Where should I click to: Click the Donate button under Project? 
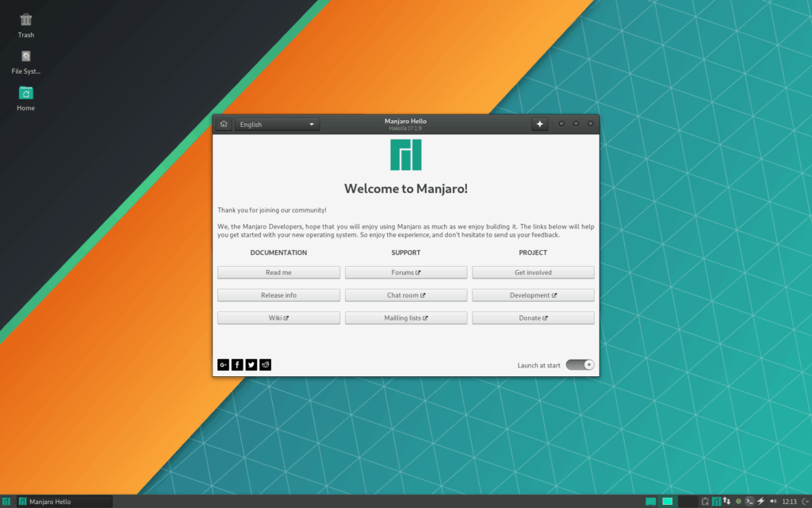[x=533, y=317]
